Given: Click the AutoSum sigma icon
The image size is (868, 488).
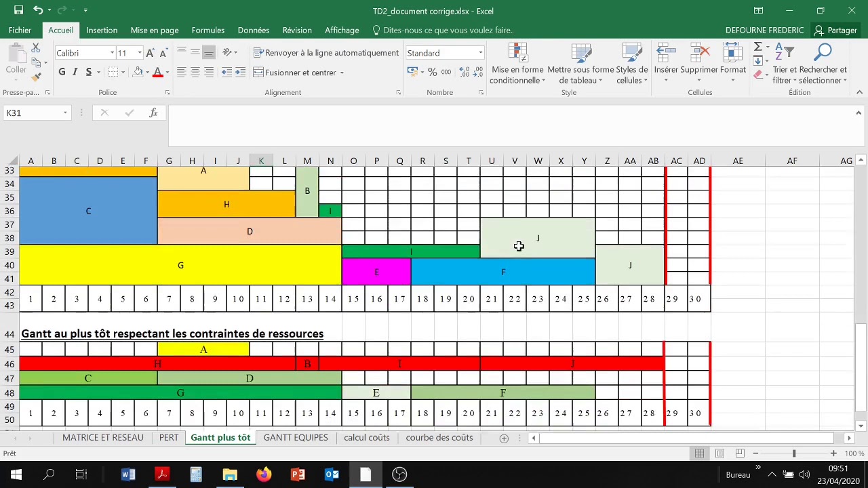Looking at the screenshot, I should point(758,47).
